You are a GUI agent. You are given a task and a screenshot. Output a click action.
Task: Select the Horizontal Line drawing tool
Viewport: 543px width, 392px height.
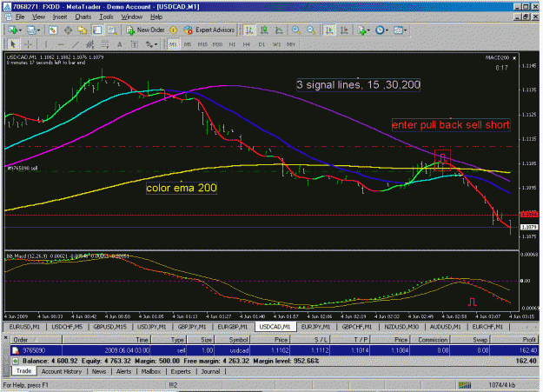[x=61, y=44]
